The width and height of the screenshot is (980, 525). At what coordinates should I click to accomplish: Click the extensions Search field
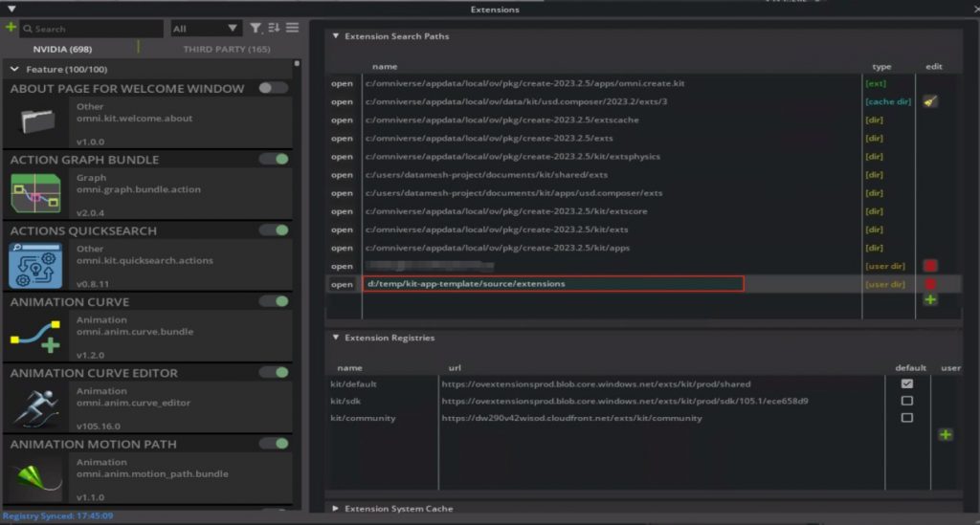click(x=91, y=29)
